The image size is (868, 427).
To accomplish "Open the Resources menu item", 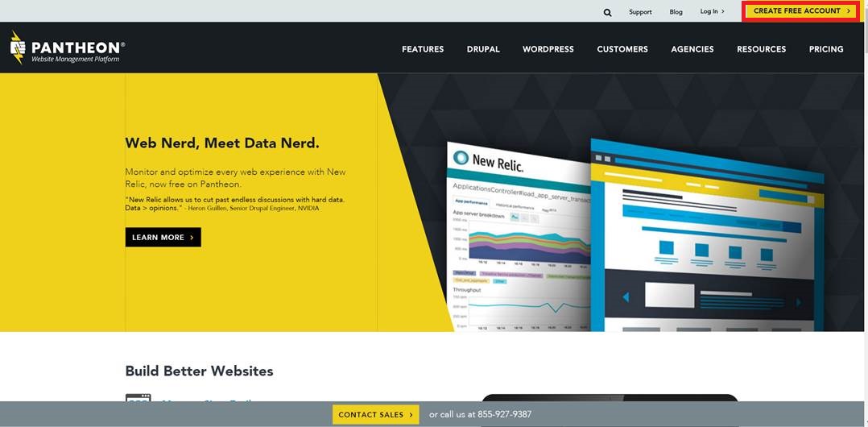I will click(x=761, y=49).
